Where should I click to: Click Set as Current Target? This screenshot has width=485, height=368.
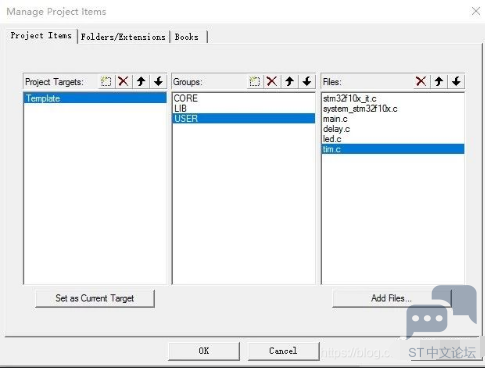point(95,298)
